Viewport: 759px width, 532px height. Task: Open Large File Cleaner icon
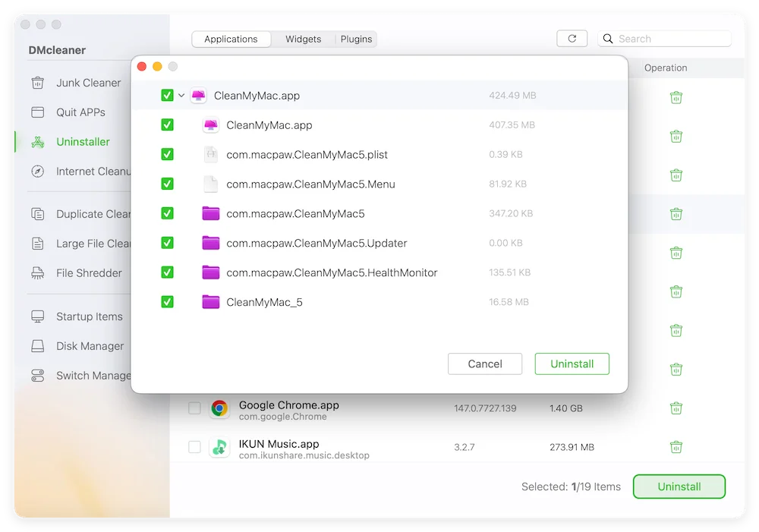pyautogui.click(x=37, y=244)
